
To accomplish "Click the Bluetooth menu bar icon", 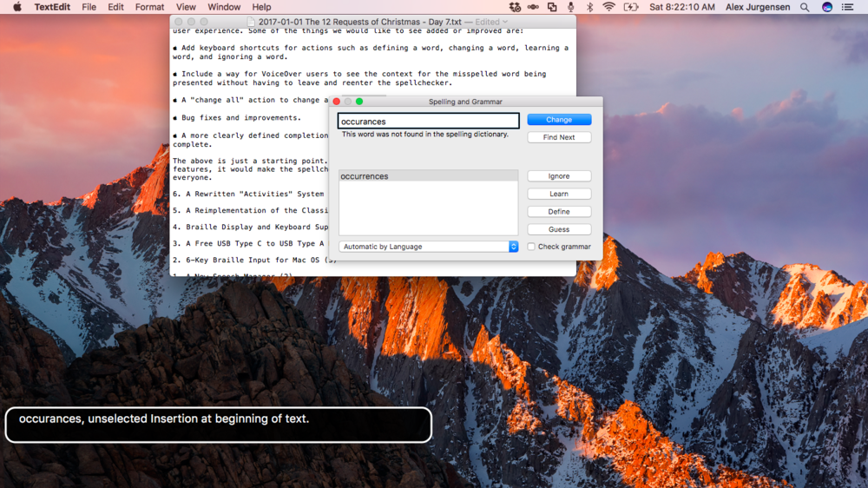I will [x=589, y=7].
